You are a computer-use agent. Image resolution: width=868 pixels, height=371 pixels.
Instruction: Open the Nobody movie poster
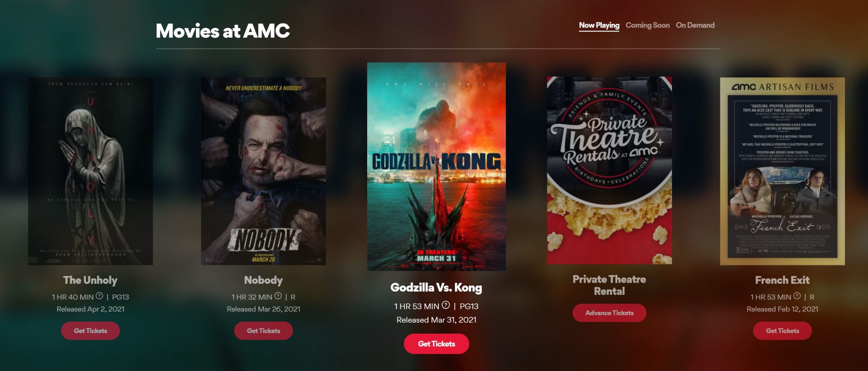pos(263,171)
